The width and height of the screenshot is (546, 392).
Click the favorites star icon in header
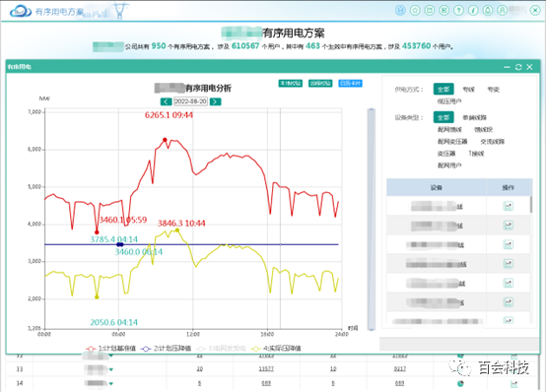pyautogui.click(x=415, y=11)
